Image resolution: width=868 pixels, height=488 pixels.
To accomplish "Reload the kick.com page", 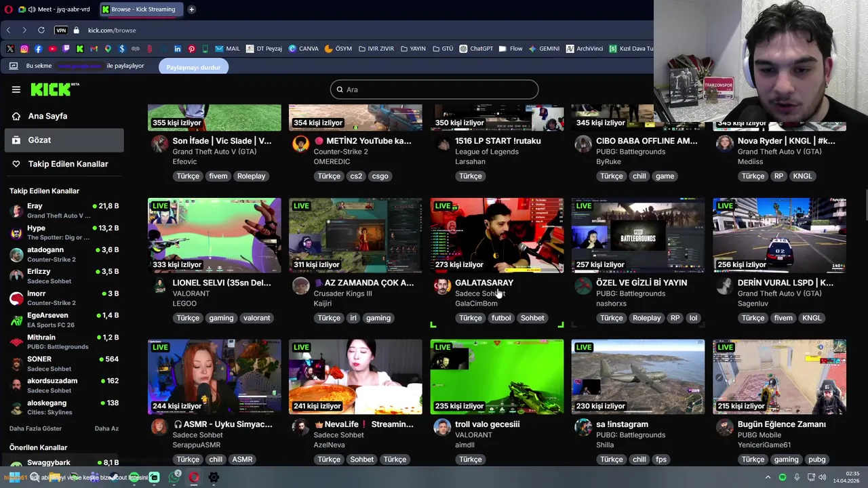I will pos(41,30).
